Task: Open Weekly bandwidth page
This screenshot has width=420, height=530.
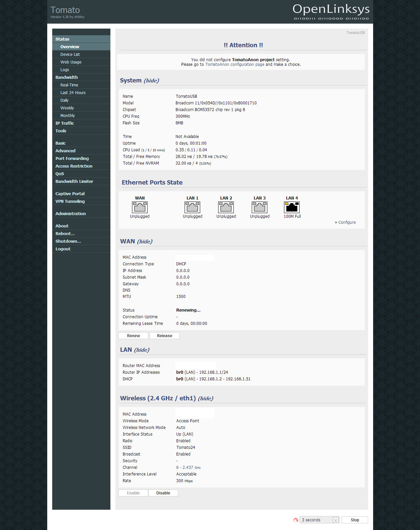Action: (81, 108)
